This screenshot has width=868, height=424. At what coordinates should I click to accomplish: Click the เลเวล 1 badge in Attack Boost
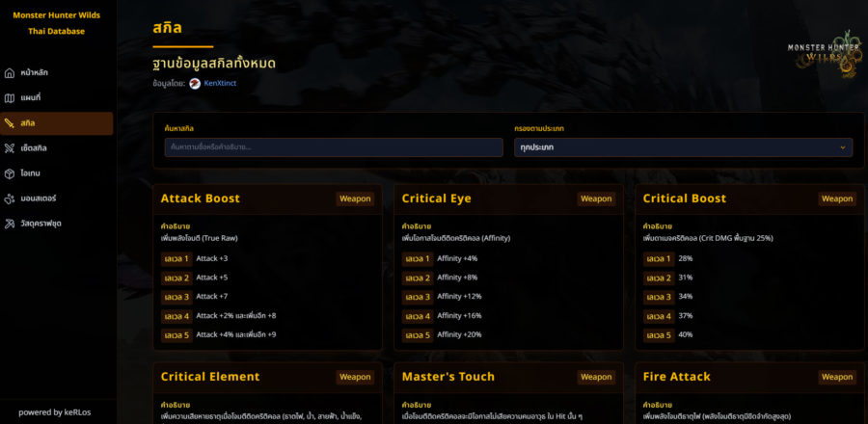tap(176, 258)
